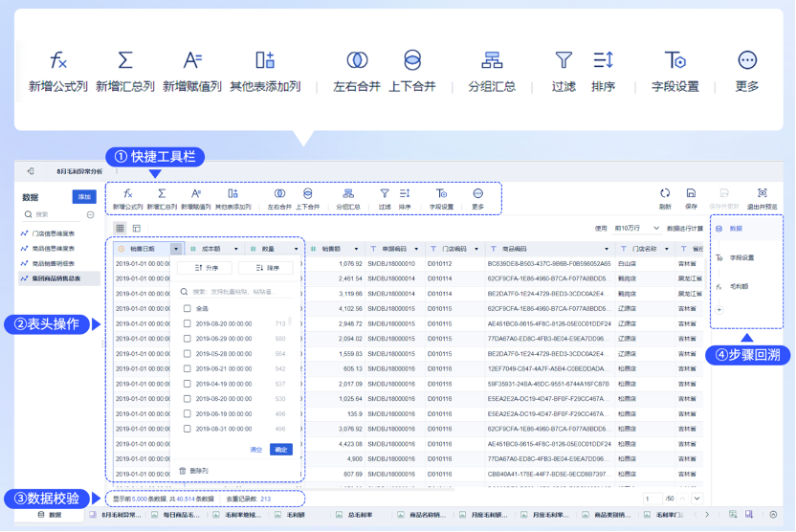Open the 商品编码 column header dropdown
The image size is (796, 532).
coord(607,249)
